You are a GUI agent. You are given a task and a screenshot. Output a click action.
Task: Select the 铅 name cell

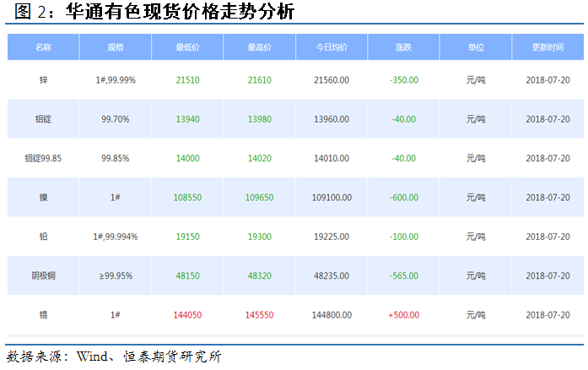click(x=44, y=237)
